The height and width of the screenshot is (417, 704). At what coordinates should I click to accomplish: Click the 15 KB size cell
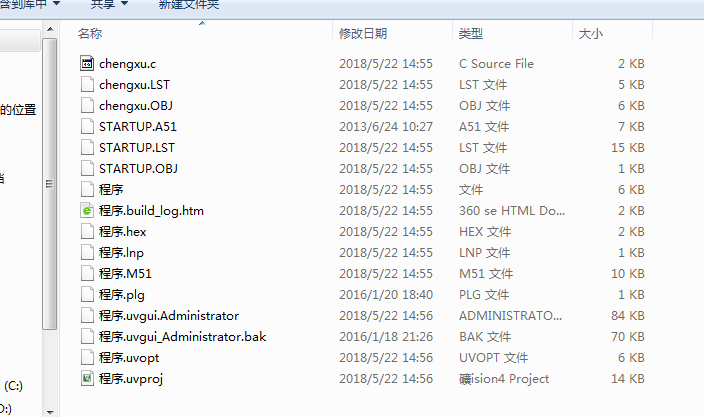(x=628, y=148)
